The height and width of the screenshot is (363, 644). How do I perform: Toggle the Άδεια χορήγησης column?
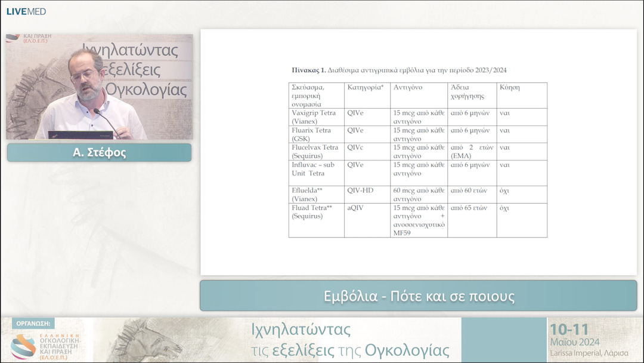468,91
